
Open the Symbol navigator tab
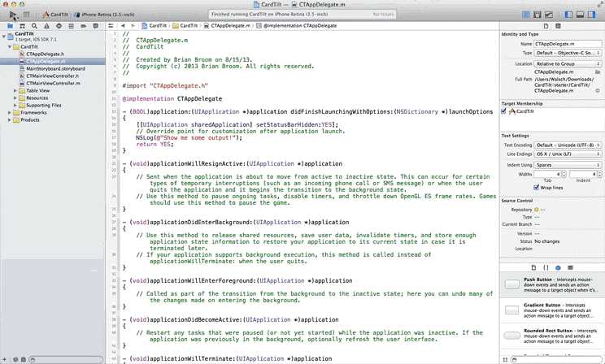23,26
